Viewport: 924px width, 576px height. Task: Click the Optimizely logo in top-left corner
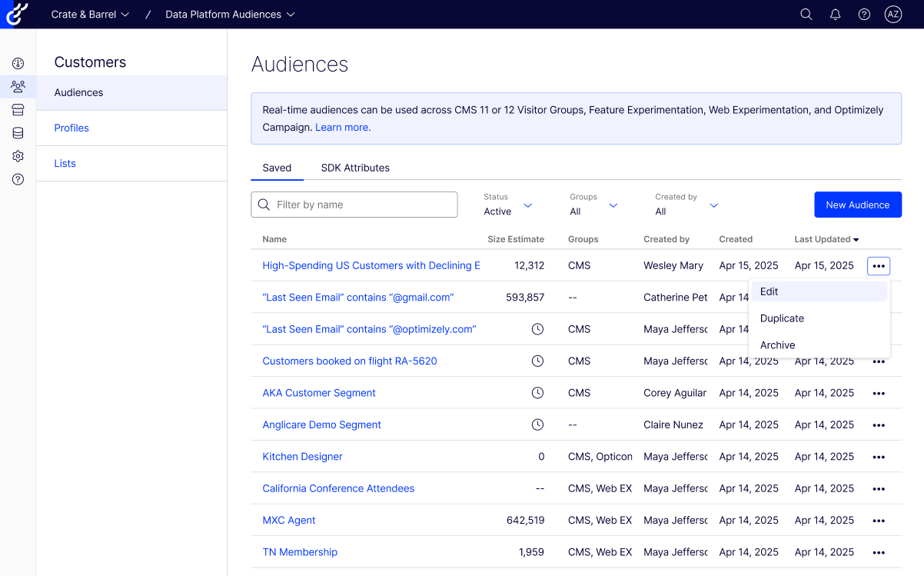click(x=17, y=14)
